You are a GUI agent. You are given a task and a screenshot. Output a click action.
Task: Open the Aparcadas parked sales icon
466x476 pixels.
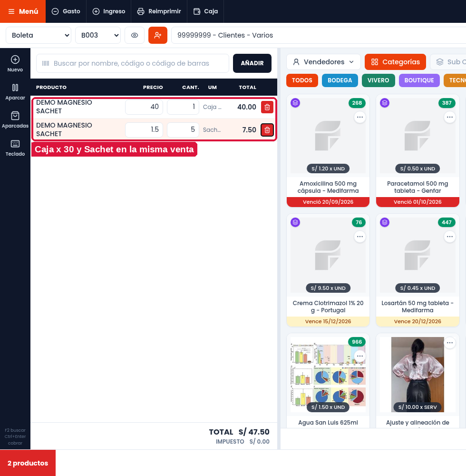pyautogui.click(x=15, y=120)
